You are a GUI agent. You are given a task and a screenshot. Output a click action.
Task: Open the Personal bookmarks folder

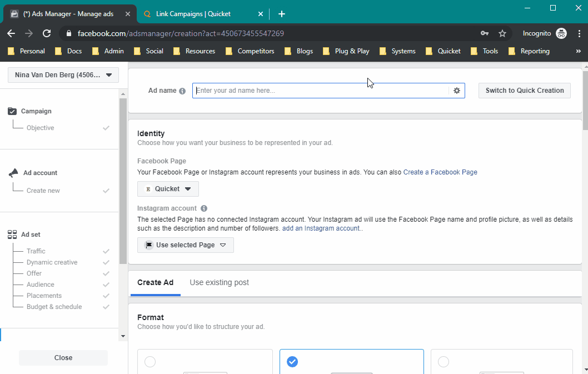[27, 51]
